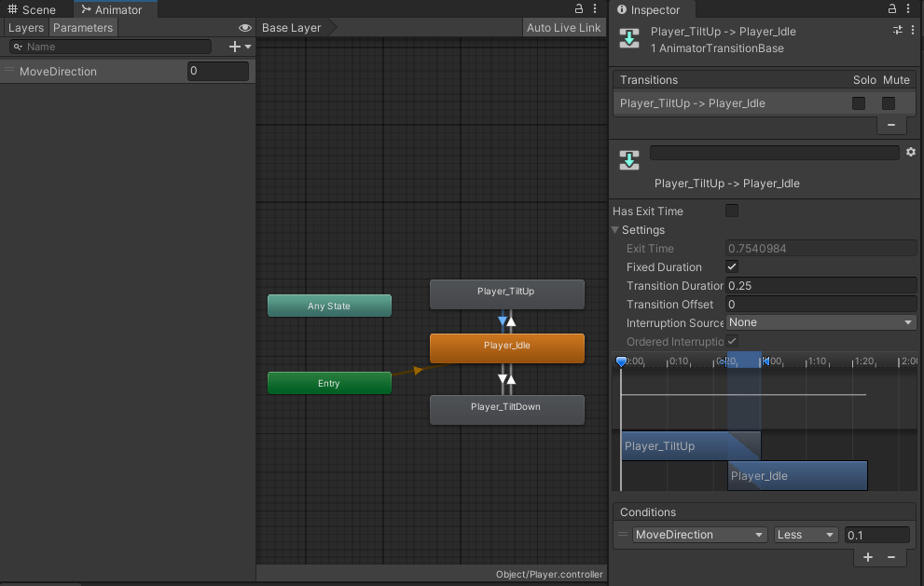Select the Entry node
The image size is (924, 586).
click(x=329, y=383)
